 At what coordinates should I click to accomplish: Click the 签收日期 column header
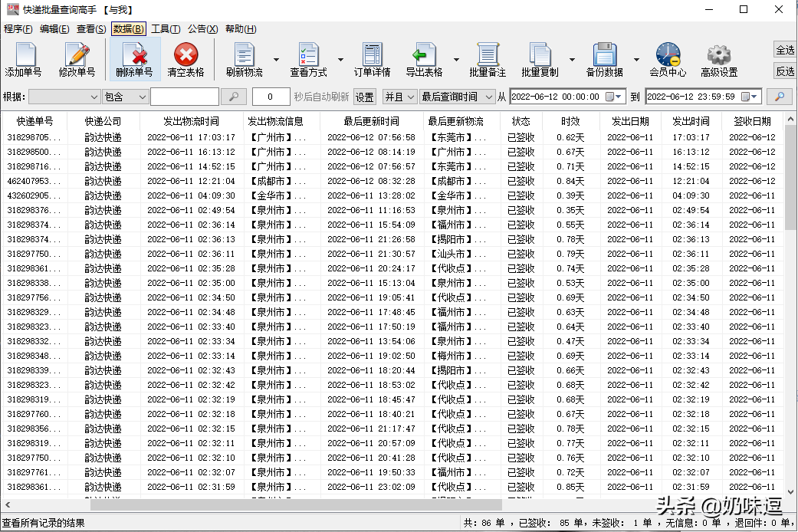tap(752, 121)
